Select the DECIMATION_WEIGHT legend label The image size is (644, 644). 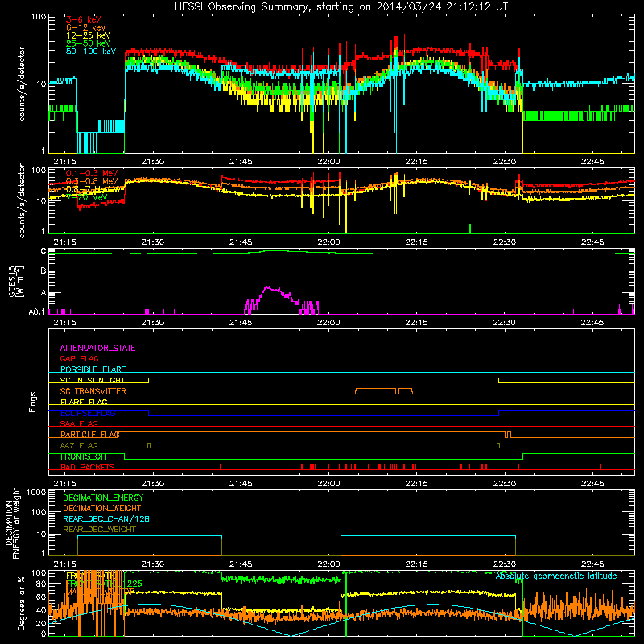(102, 508)
